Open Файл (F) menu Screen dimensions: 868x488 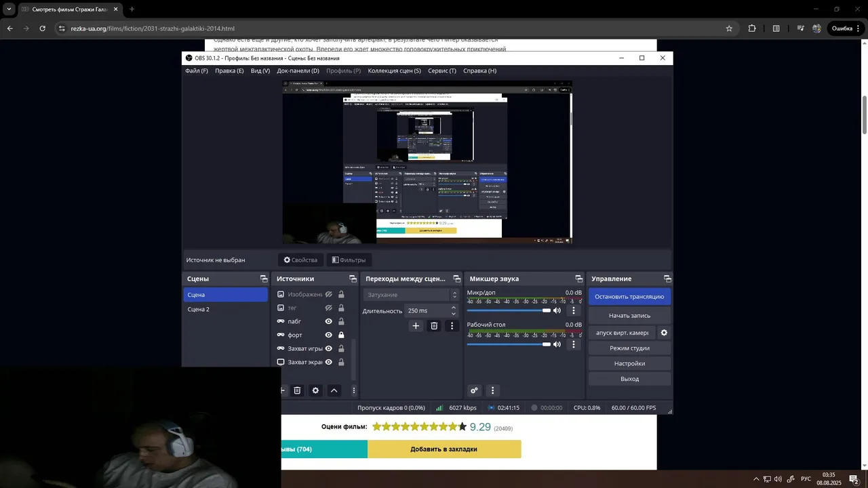point(197,70)
